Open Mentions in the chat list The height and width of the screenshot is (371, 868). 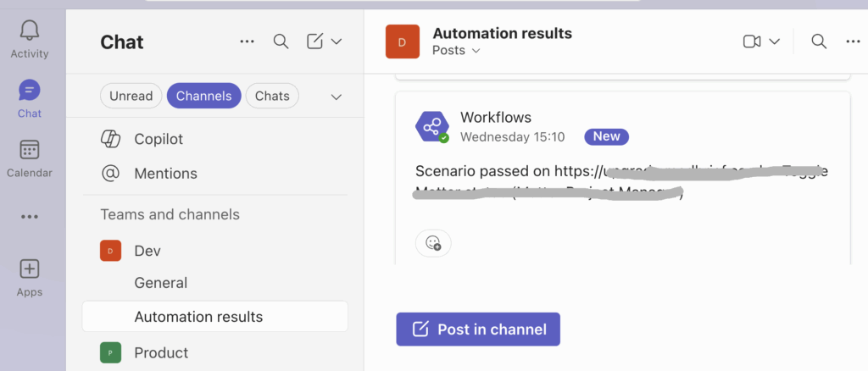click(165, 174)
